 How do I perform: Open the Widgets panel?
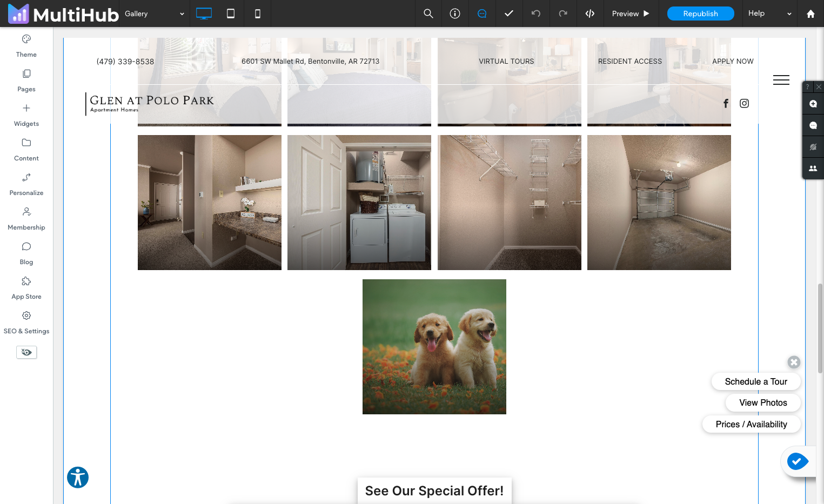(x=26, y=115)
